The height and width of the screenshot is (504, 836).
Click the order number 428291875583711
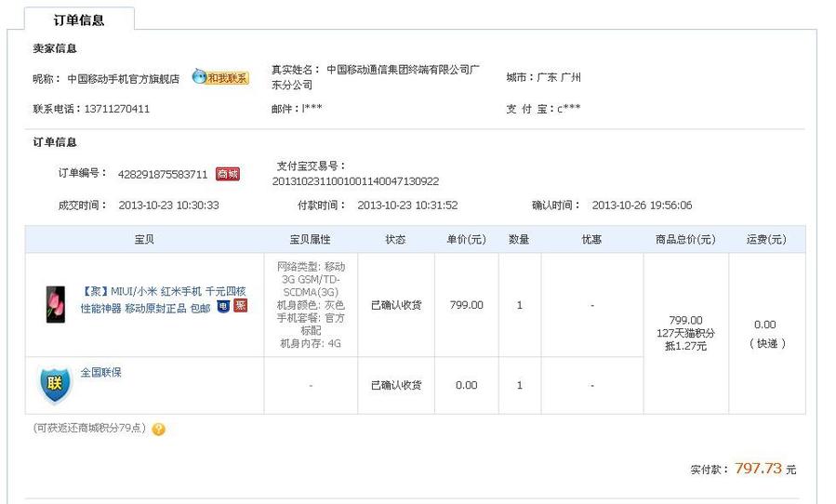[163, 175]
